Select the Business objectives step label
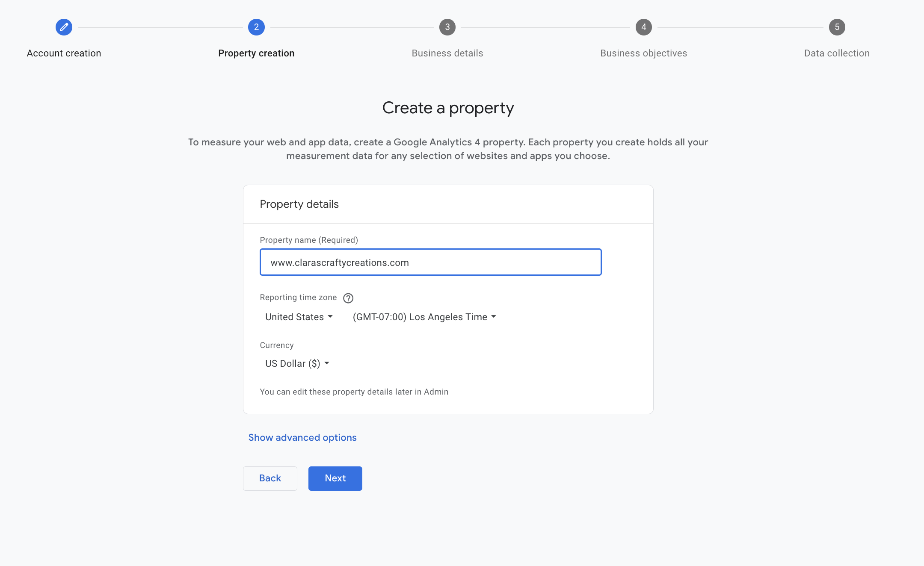Image resolution: width=924 pixels, height=566 pixels. 643,53
